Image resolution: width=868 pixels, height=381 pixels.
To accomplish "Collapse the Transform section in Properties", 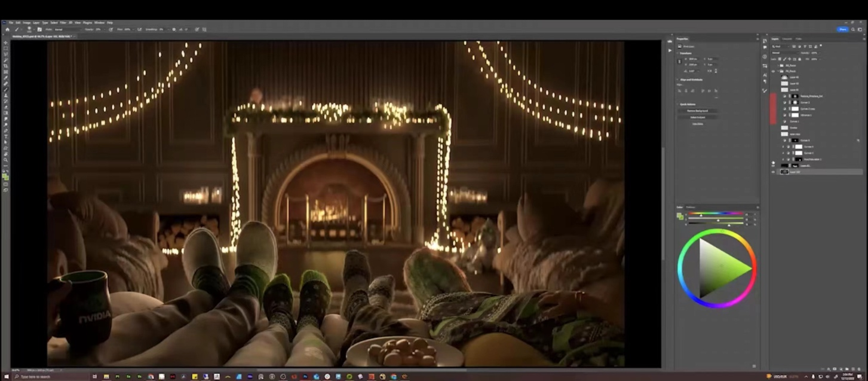I will pyautogui.click(x=677, y=53).
